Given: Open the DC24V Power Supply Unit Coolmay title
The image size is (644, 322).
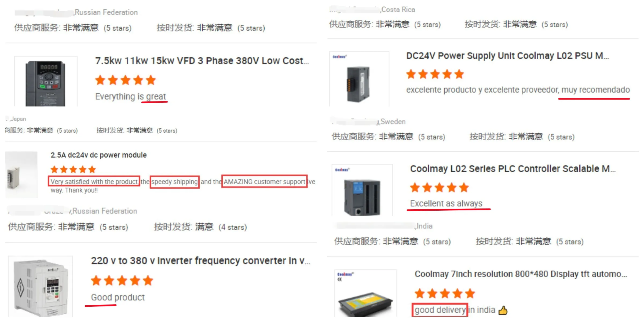Looking at the screenshot, I should [507, 56].
